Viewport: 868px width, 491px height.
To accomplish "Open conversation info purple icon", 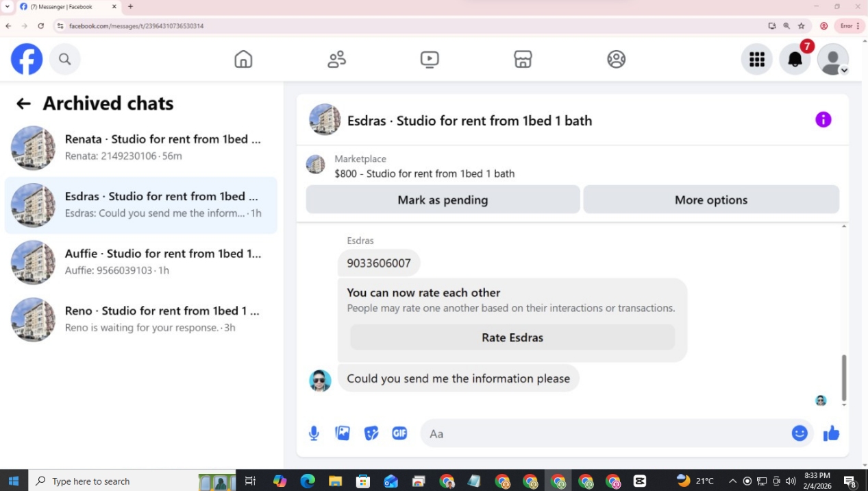I will tap(823, 120).
